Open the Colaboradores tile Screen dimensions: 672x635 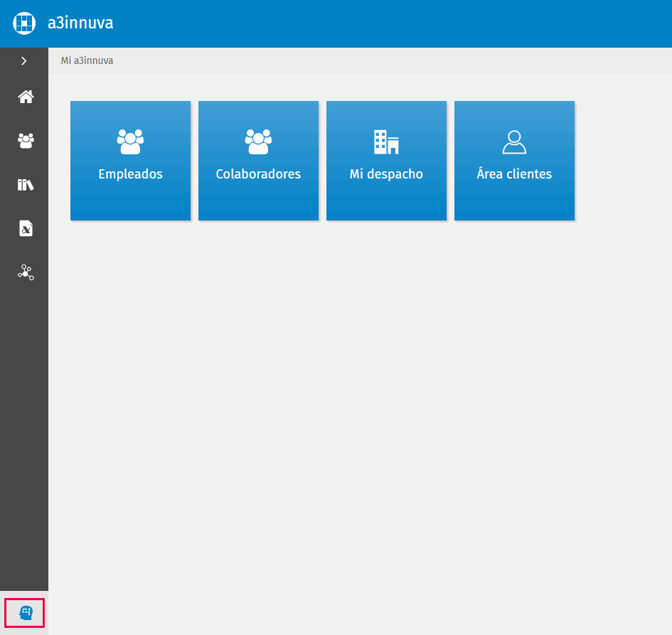point(258,161)
